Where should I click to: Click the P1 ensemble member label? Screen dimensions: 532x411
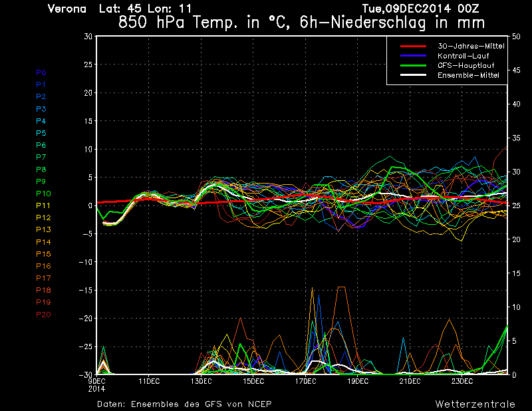(41, 84)
